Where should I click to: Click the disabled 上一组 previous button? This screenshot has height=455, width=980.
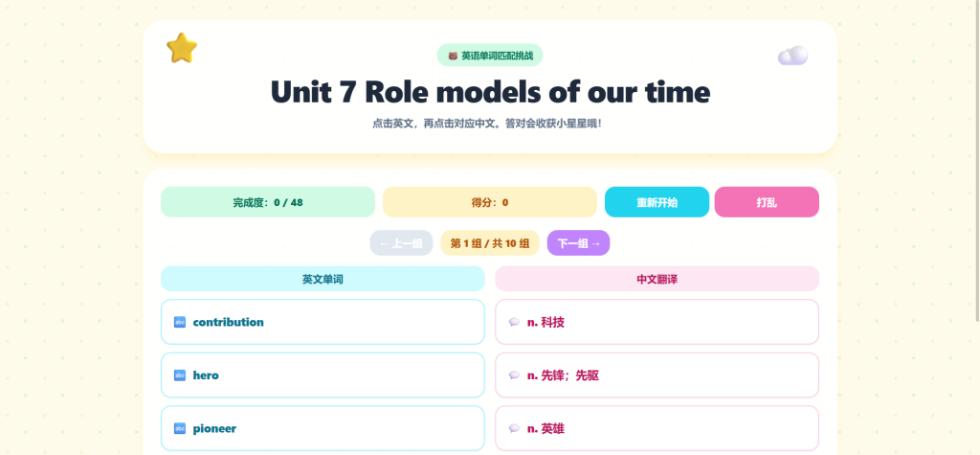point(401,243)
